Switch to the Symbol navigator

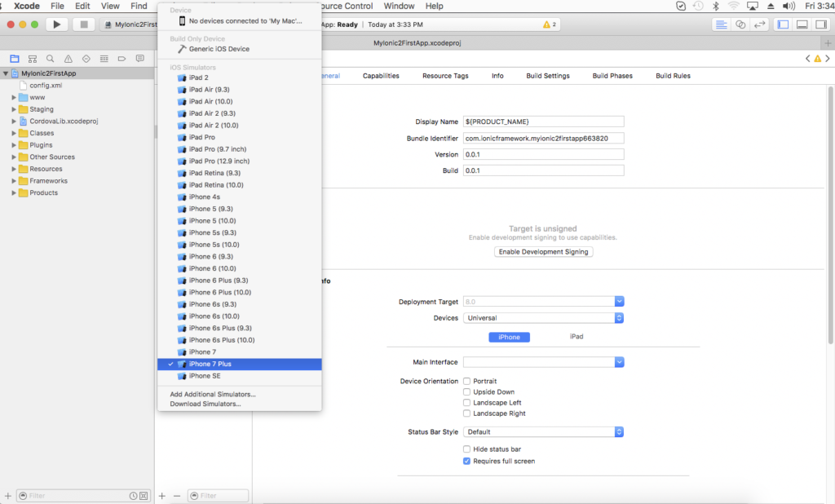(x=33, y=58)
